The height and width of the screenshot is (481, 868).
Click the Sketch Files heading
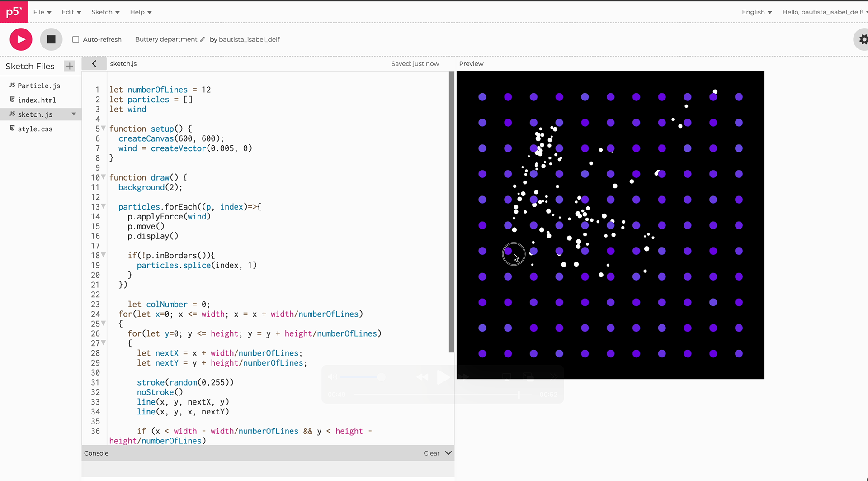[30, 67]
